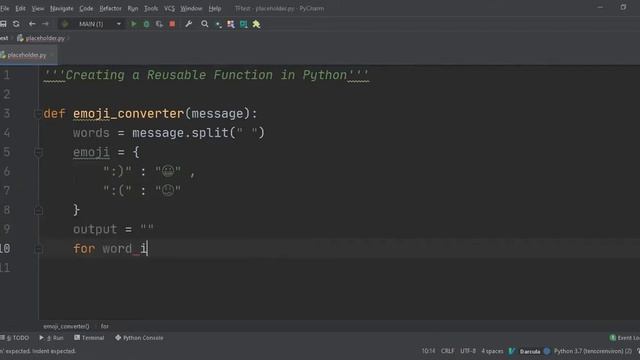The image size is (640, 360).
Task: Click the fold end marker on line 8
Action: 38,211
